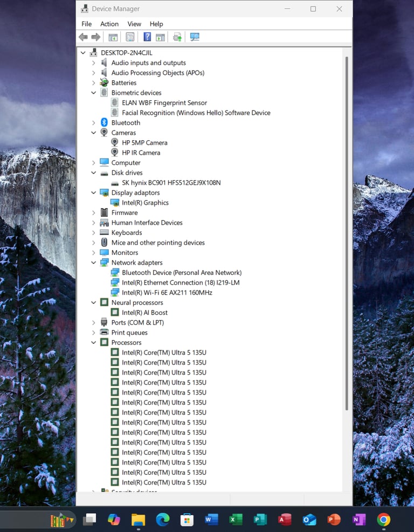Toggle the Show/Hide Action Pane toolbar icon
Viewport: 414px width, 532px height.
point(160,37)
